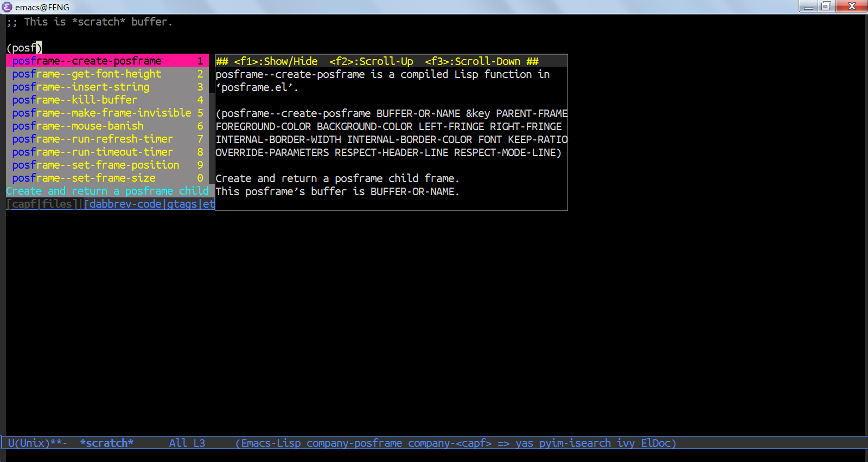Click the f2 Scroll-Up hint in doc popup

371,61
